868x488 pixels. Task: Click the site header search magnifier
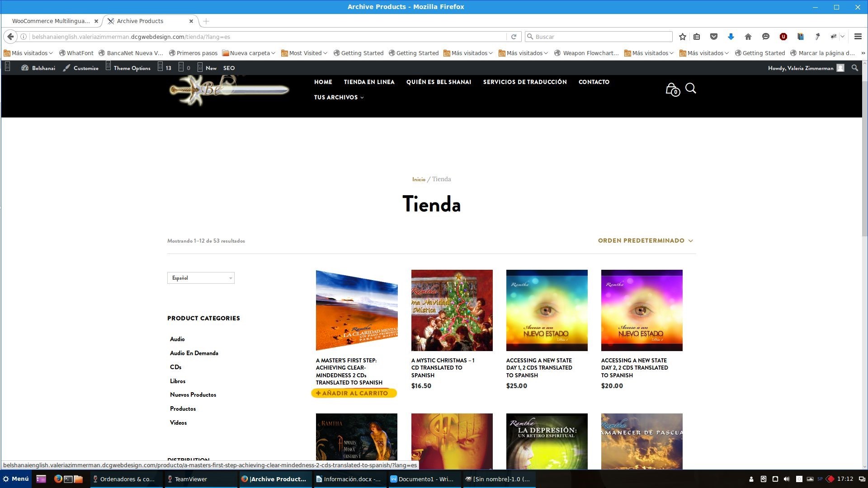pyautogui.click(x=691, y=88)
